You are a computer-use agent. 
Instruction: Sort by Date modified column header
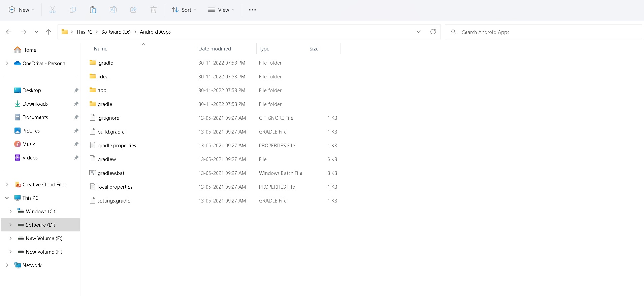215,48
